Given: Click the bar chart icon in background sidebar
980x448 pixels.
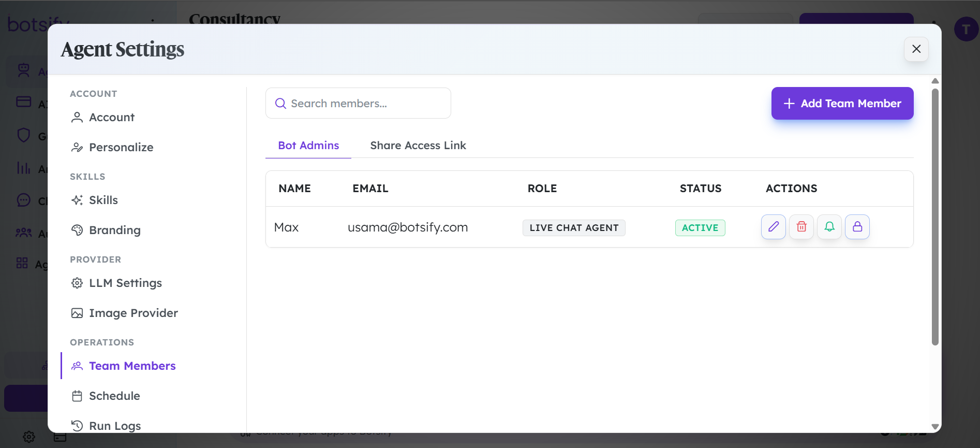Looking at the screenshot, I should click(23, 168).
